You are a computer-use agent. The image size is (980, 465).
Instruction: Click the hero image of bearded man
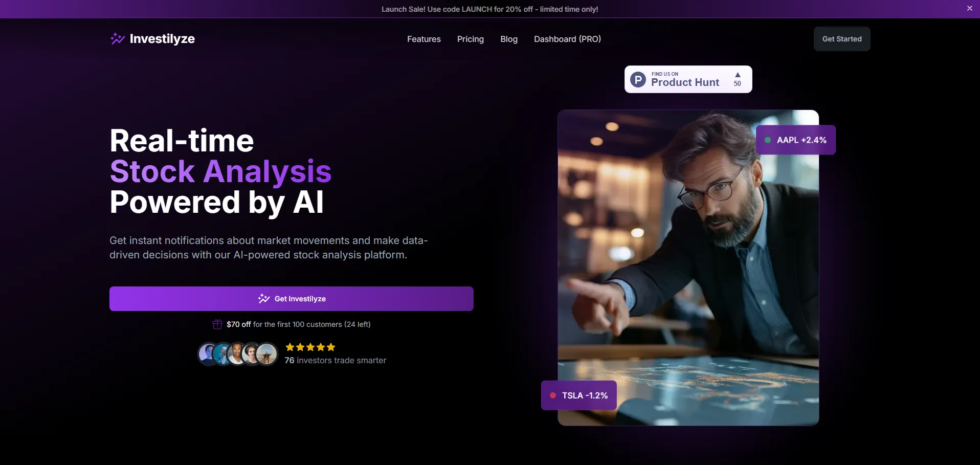pos(688,268)
